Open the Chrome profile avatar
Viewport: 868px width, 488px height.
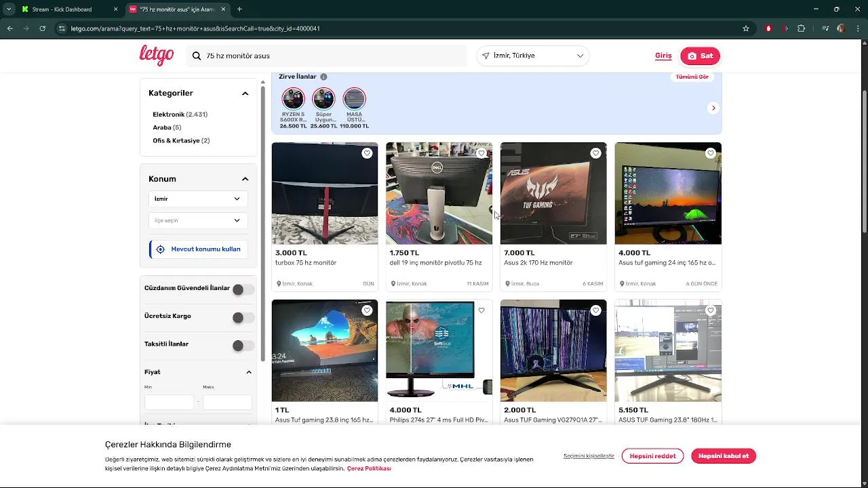(842, 28)
